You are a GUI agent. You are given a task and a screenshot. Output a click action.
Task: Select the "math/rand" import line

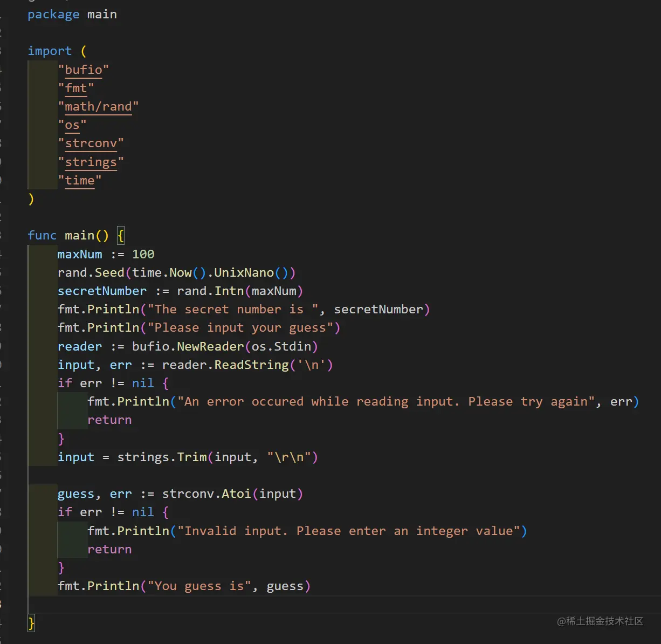pyautogui.click(x=98, y=107)
